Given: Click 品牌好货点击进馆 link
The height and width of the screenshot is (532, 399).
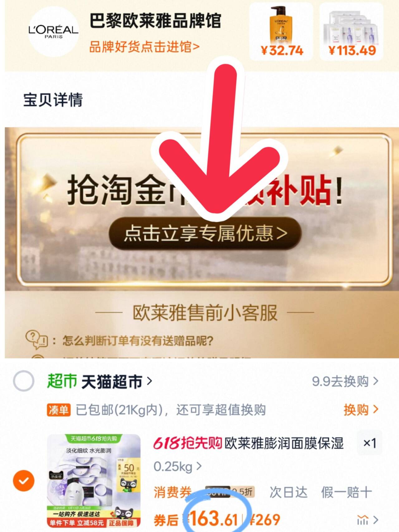Looking at the screenshot, I should tap(144, 47).
